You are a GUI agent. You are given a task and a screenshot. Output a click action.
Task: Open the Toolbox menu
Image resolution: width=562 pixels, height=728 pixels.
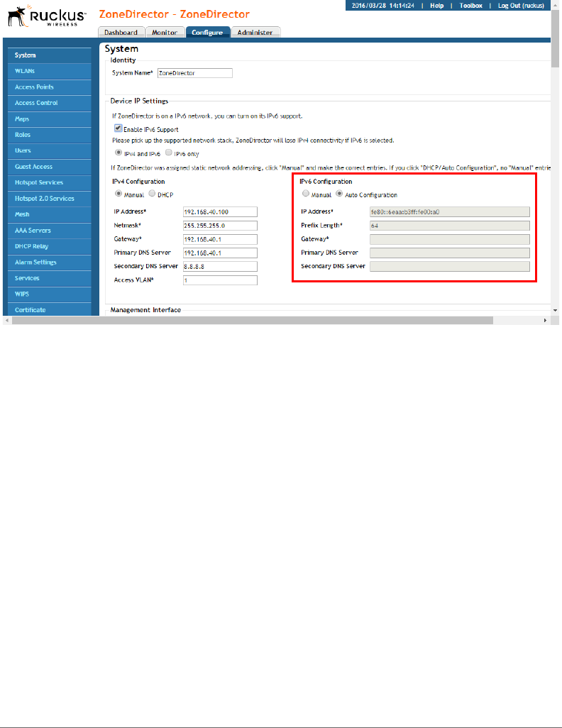(x=470, y=6)
